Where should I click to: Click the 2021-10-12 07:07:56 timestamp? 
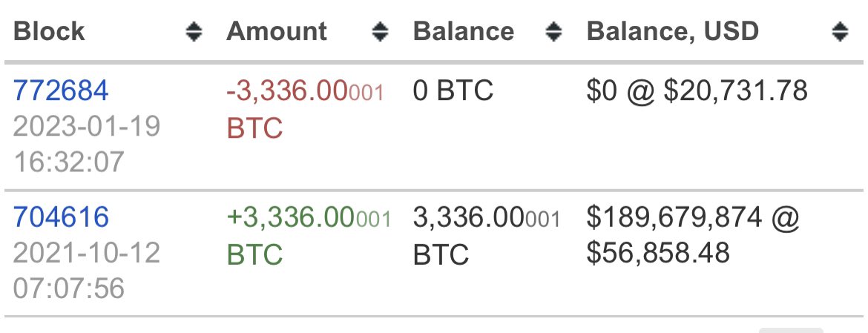coord(87,270)
